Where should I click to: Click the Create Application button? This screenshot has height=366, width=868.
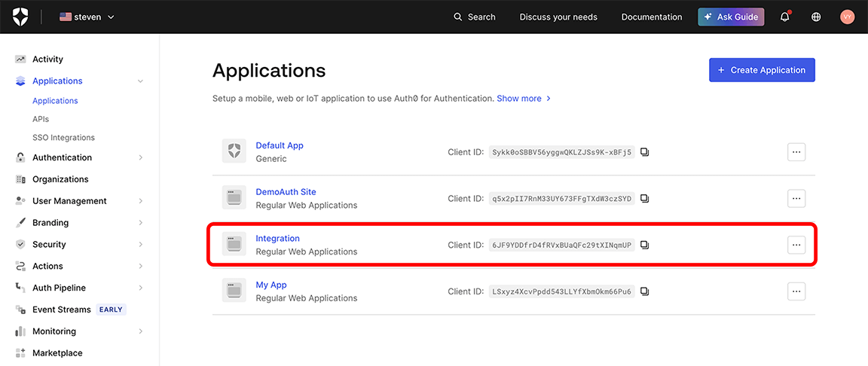click(x=762, y=70)
